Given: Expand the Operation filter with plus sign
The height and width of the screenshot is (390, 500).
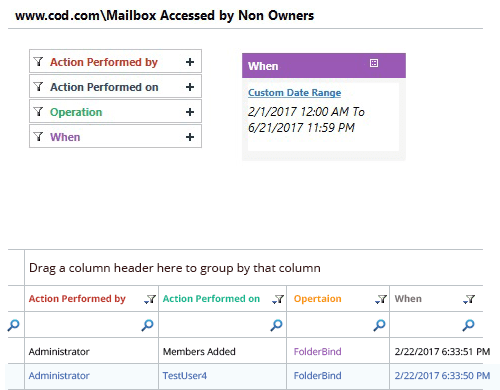Looking at the screenshot, I should click(190, 112).
